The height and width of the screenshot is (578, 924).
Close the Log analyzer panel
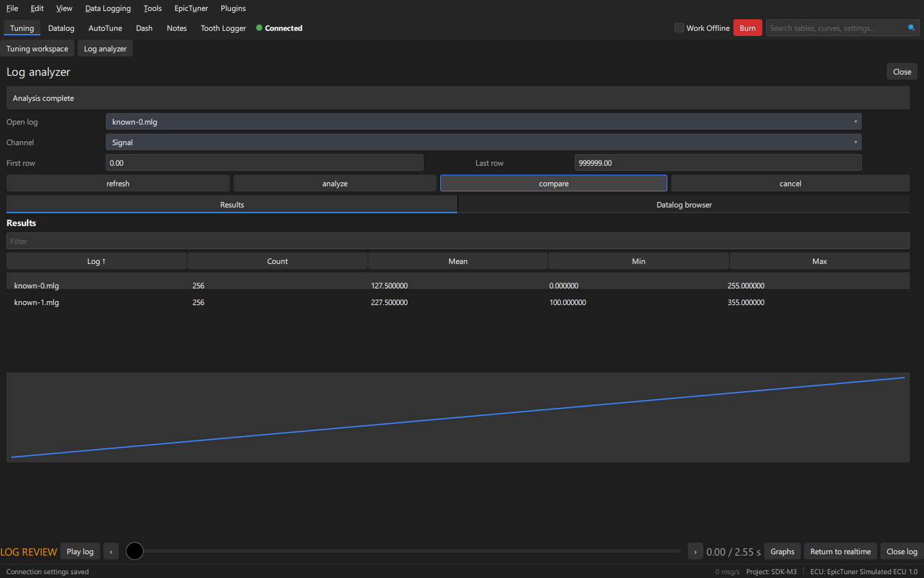pyautogui.click(x=902, y=72)
